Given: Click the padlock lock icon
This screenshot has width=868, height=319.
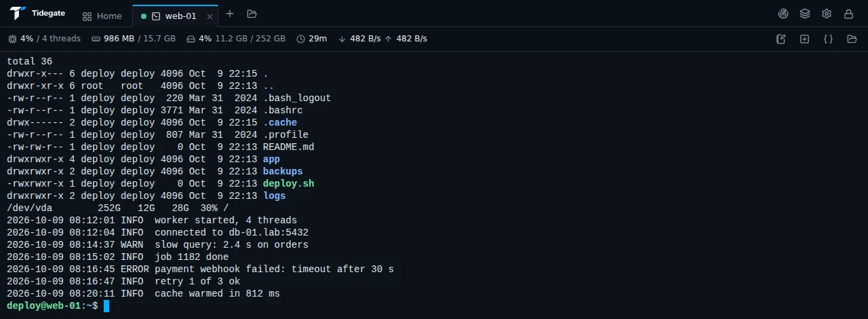Looking at the screenshot, I should tap(848, 14).
